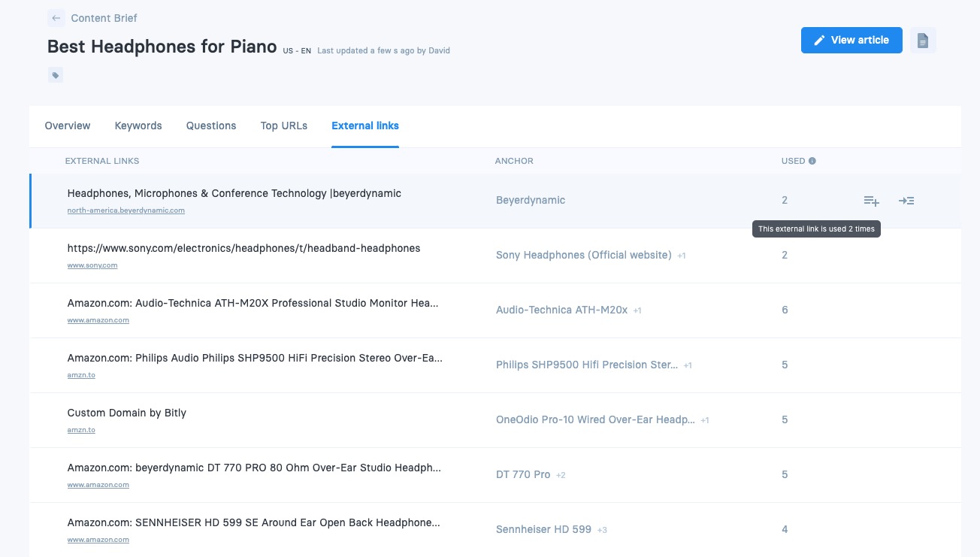Click the used count 6 for Audio-Technica
Viewport: 980px width, 557px height.
click(x=785, y=310)
